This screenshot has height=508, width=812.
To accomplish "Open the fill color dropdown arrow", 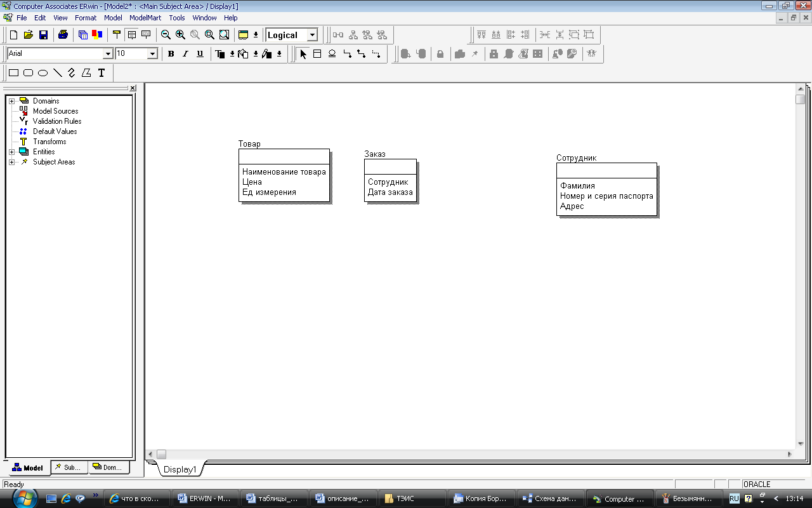I will pos(256,54).
